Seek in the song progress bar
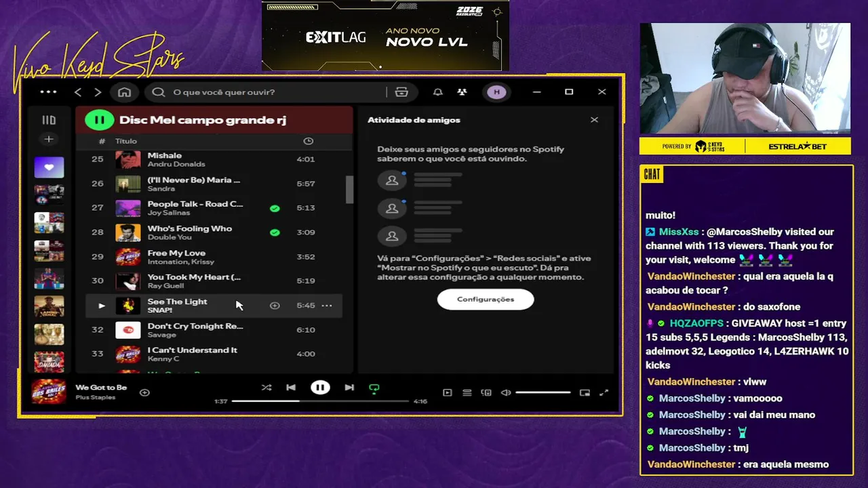The image size is (868, 488). (320, 401)
